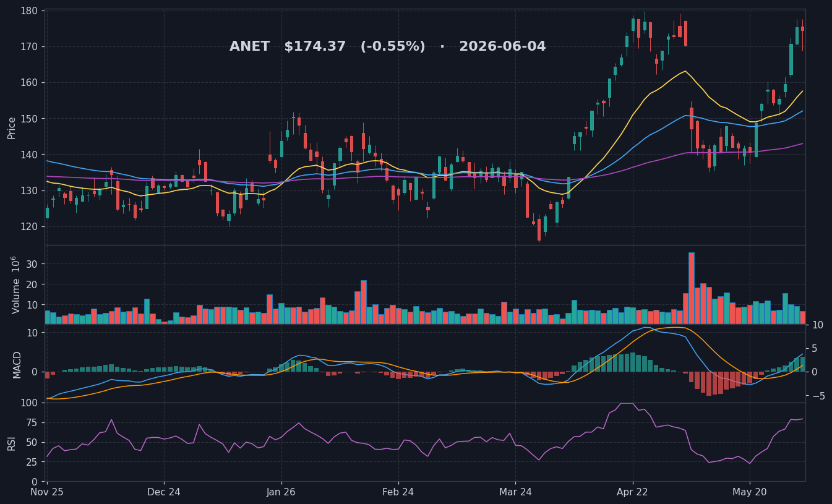Click the MACD axis label
The image size is (832, 504).
click(17, 364)
